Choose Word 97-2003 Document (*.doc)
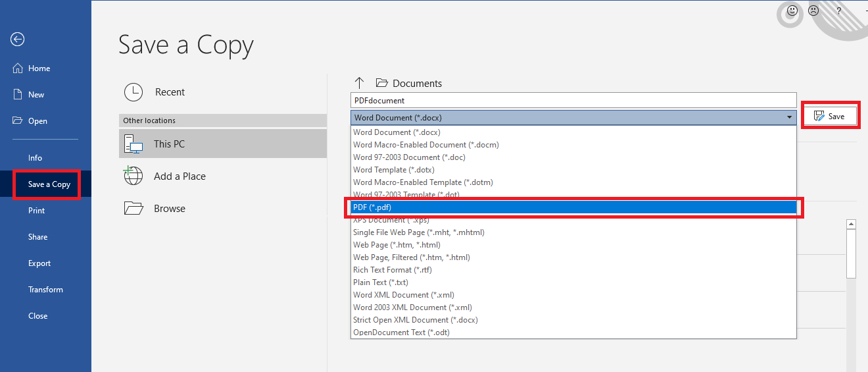 573,157
